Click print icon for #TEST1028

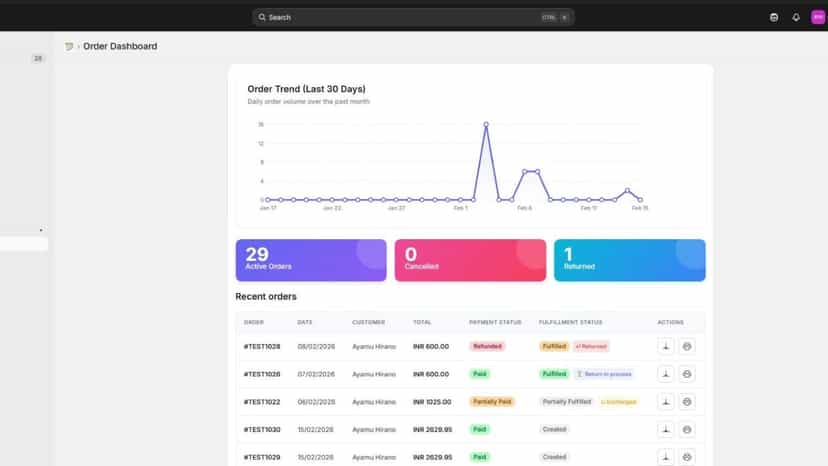coord(686,347)
